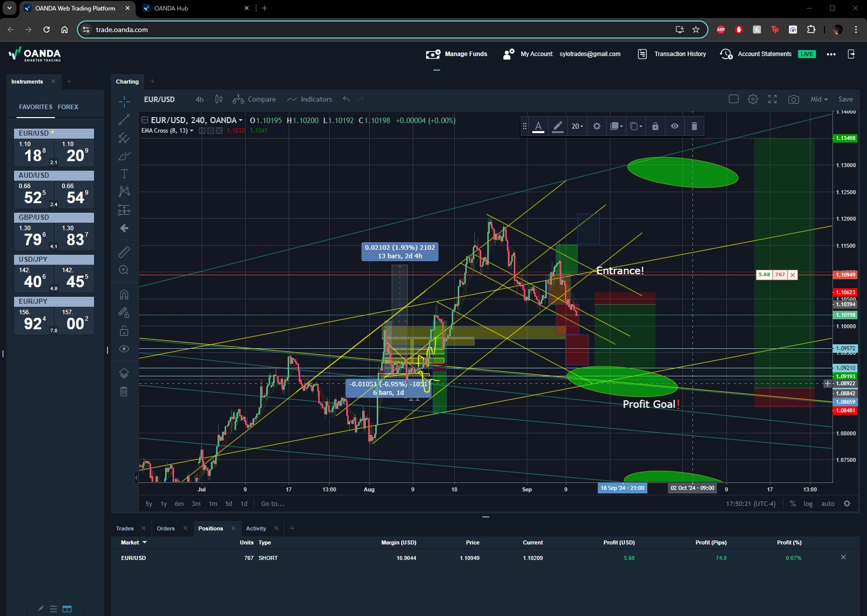The width and height of the screenshot is (867, 616).
Task: Select the brush drawing tool
Action: (124, 156)
